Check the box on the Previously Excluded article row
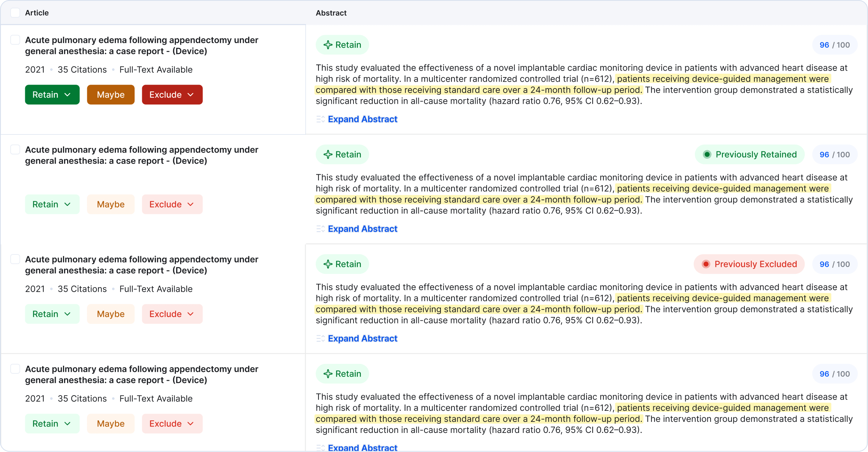The image size is (868, 452). coord(15,259)
